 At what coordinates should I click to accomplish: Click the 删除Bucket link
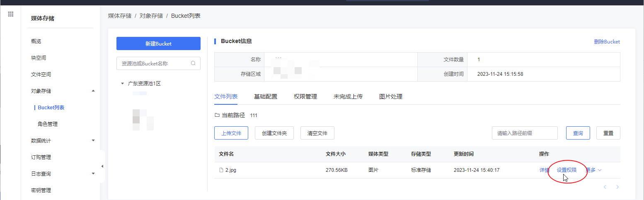[x=607, y=41]
